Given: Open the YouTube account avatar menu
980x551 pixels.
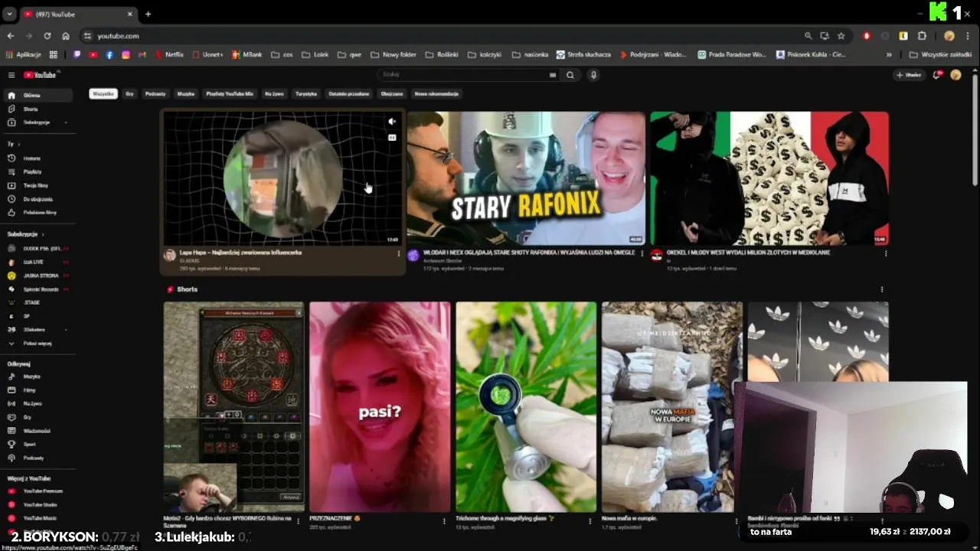Looking at the screenshot, I should (955, 75).
